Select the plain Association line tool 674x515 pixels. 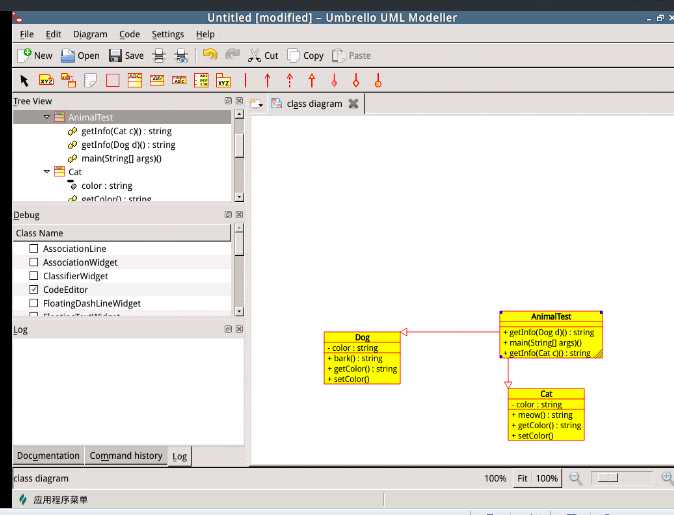tap(245, 80)
